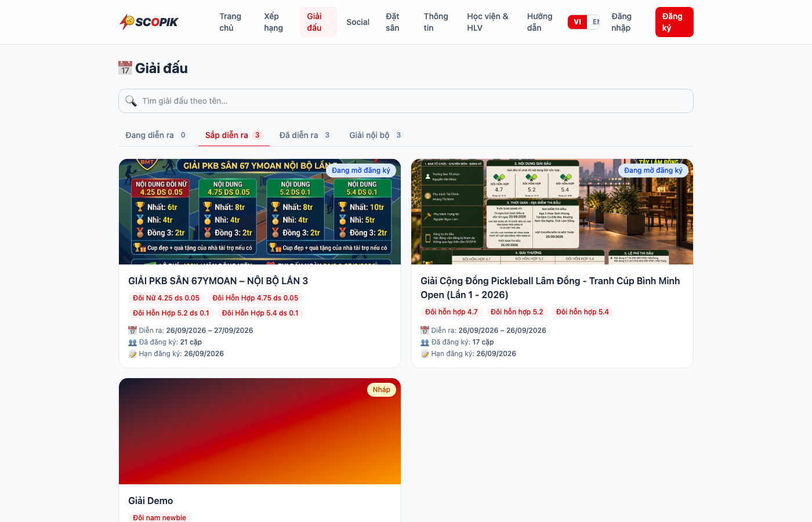Click Đang mở đăng ký badge on Lâm Đồng card

[x=653, y=171]
